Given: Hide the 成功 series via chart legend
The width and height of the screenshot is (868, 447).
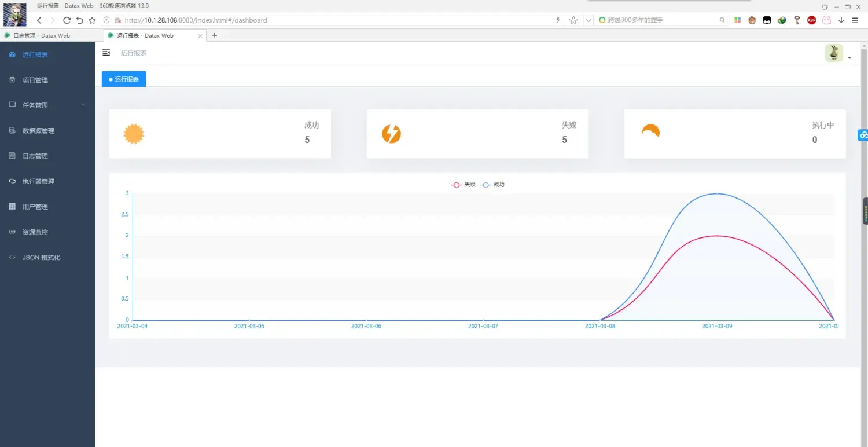Looking at the screenshot, I should 494,184.
